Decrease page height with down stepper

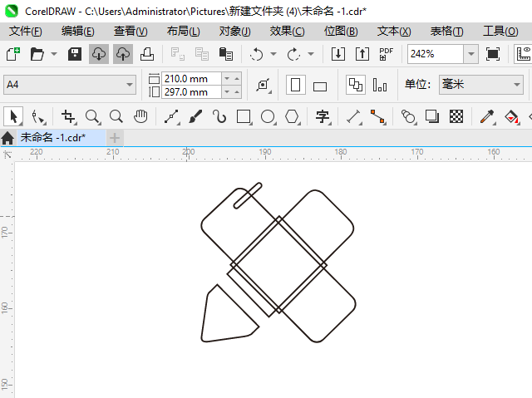tap(227, 92)
